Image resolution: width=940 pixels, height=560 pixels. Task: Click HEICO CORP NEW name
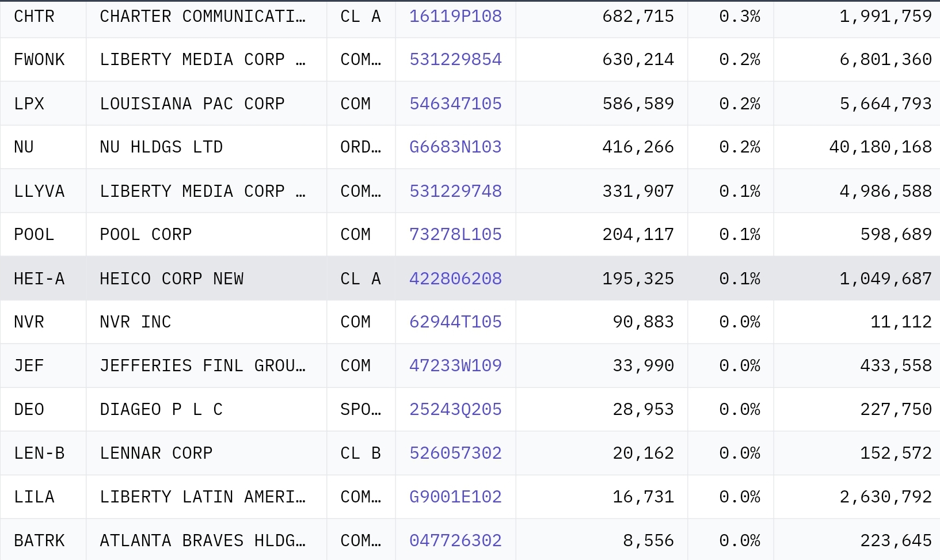[172, 279]
